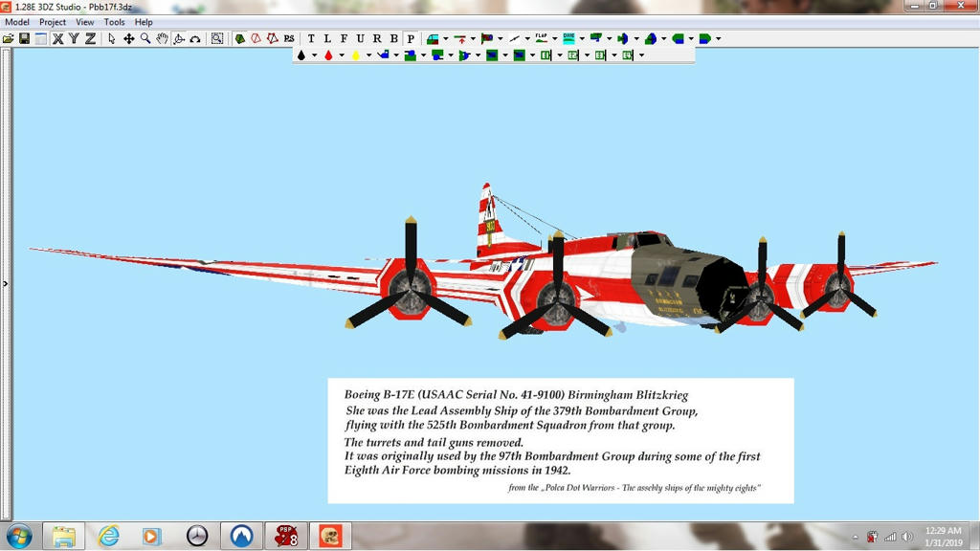This screenshot has height=551, width=980.
Task: Switch to Right view (R)
Action: click(377, 38)
